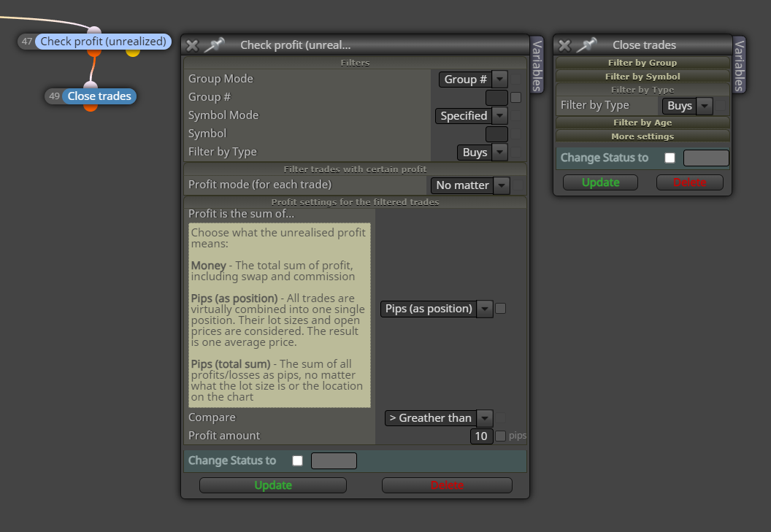This screenshot has width=771, height=532.
Task: Enable Change Status to in Check profit panel
Action: [297, 460]
